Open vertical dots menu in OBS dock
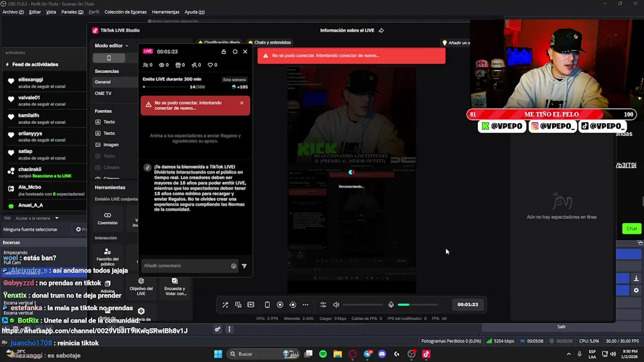644x362 pixels. click(x=229, y=330)
